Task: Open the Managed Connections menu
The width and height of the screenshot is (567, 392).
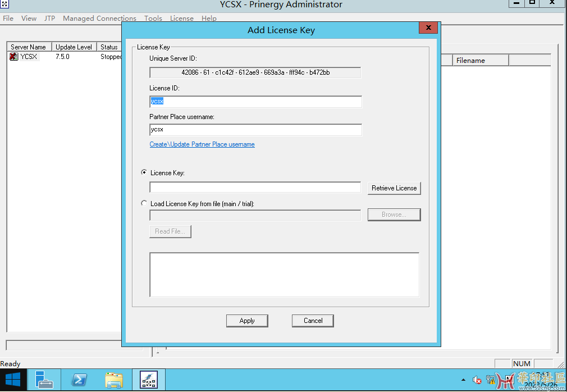Action: click(x=99, y=18)
